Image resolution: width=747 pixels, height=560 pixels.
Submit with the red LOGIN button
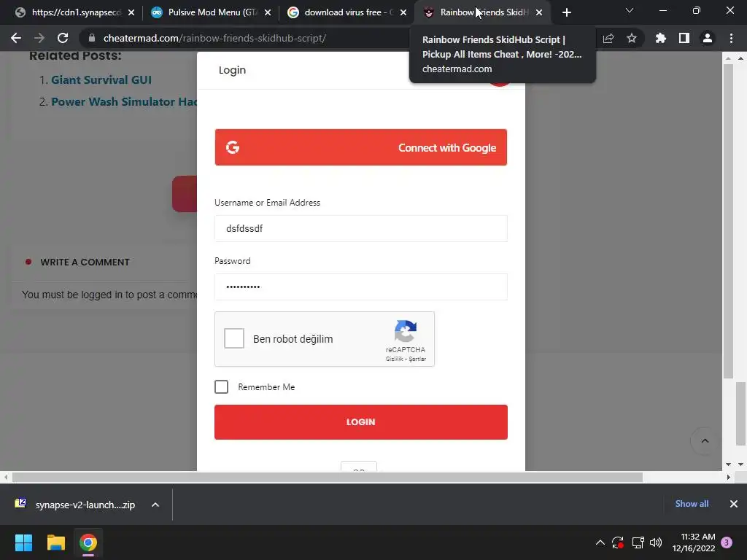pyautogui.click(x=360, y=422)
